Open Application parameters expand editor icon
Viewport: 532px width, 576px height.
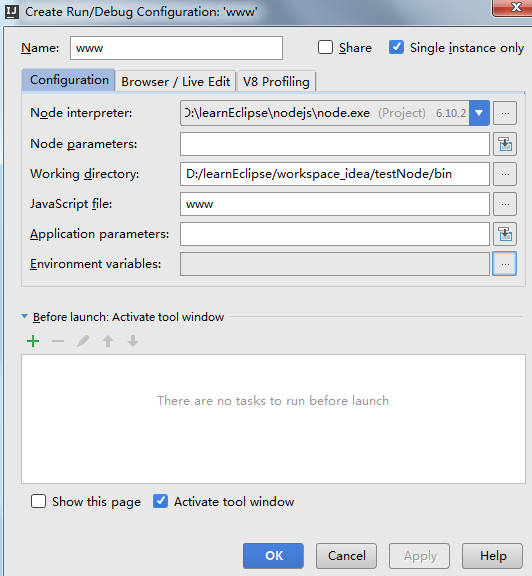pos(505,234)
